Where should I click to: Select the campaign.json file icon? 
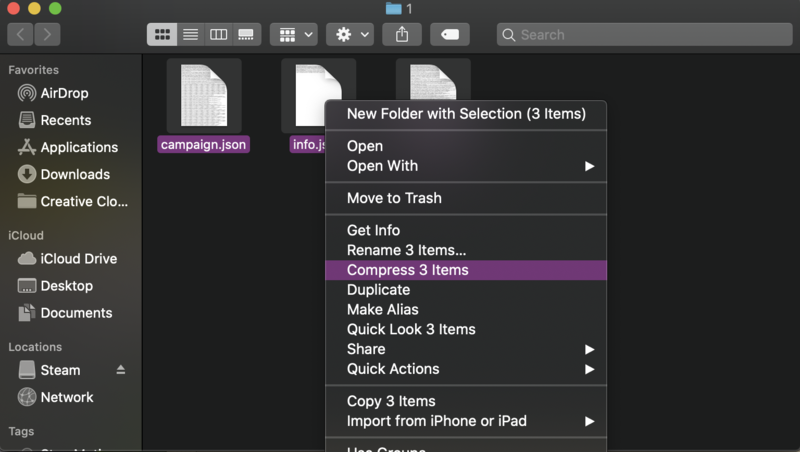204,95
